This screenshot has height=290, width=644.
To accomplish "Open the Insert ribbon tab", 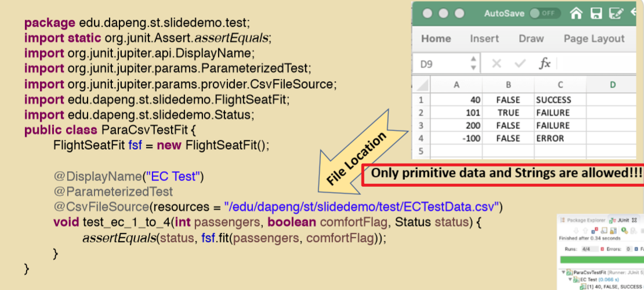I will pos(484,39).
